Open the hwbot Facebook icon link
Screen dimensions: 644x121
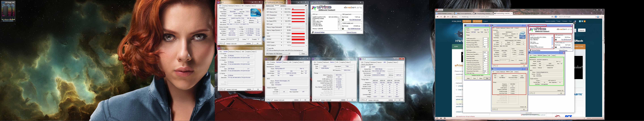[575, 21]
